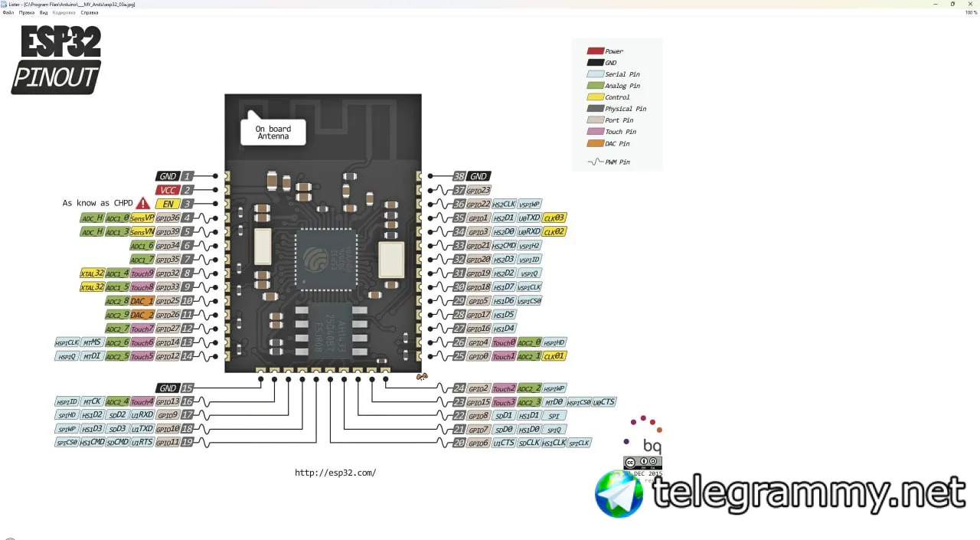The image size is (980, 540).
Task: Click the GPIO11 label
Action: (168, 443)
